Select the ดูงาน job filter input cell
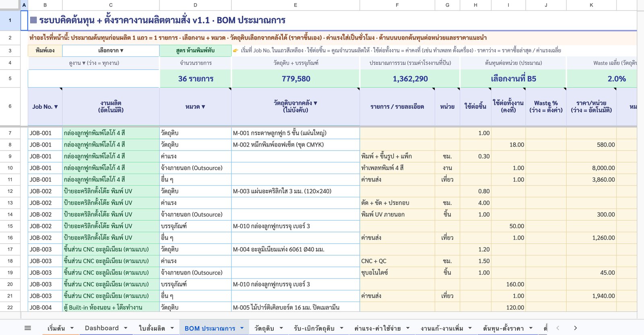Screen dimensions: 644x335 94,79
